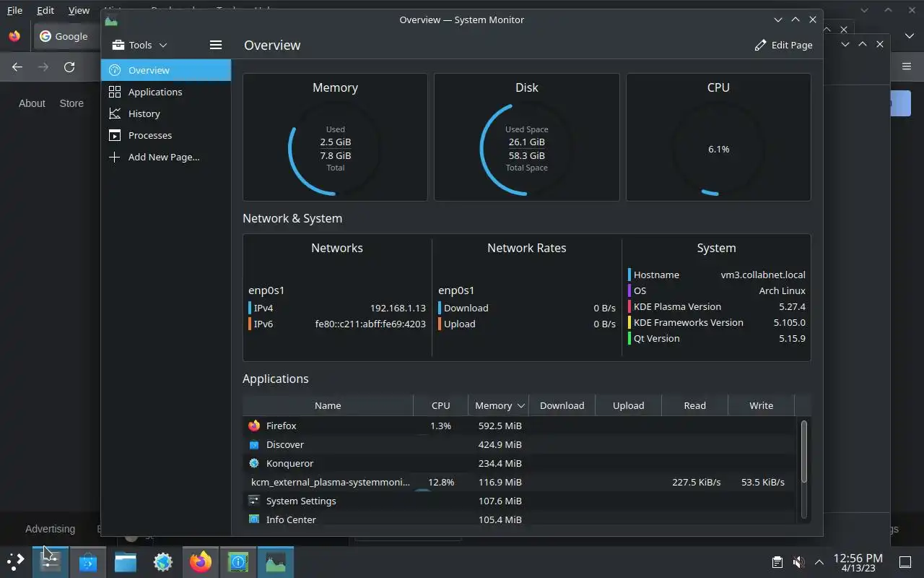This screenshot has height=578, width=924.
Task: Sort applications by Upload column
Action: (x=628, y=405)
